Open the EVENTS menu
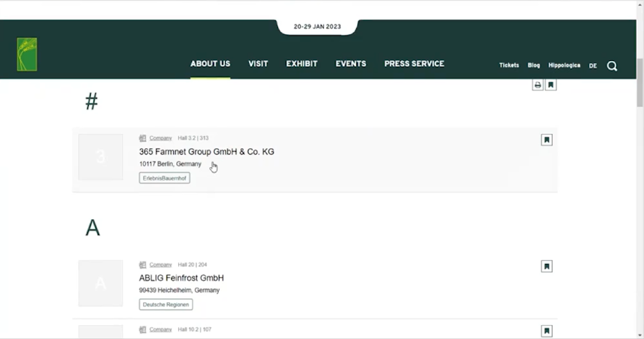The image size is (644, 339). pyautogui.click(x=351, y=64)
